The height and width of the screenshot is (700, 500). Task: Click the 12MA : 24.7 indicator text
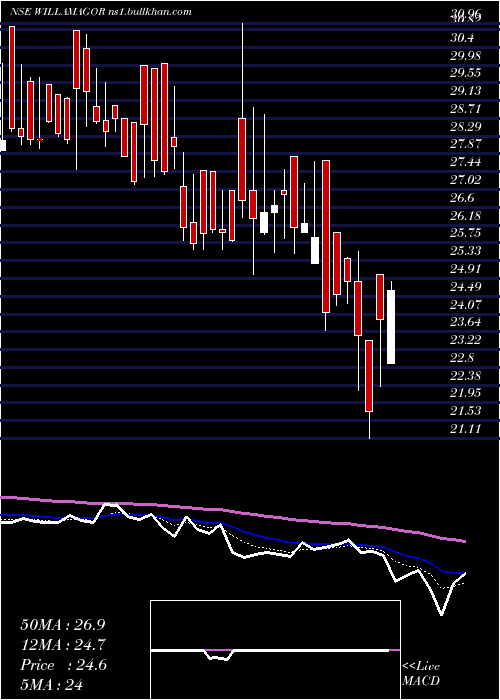pos(63,645)
